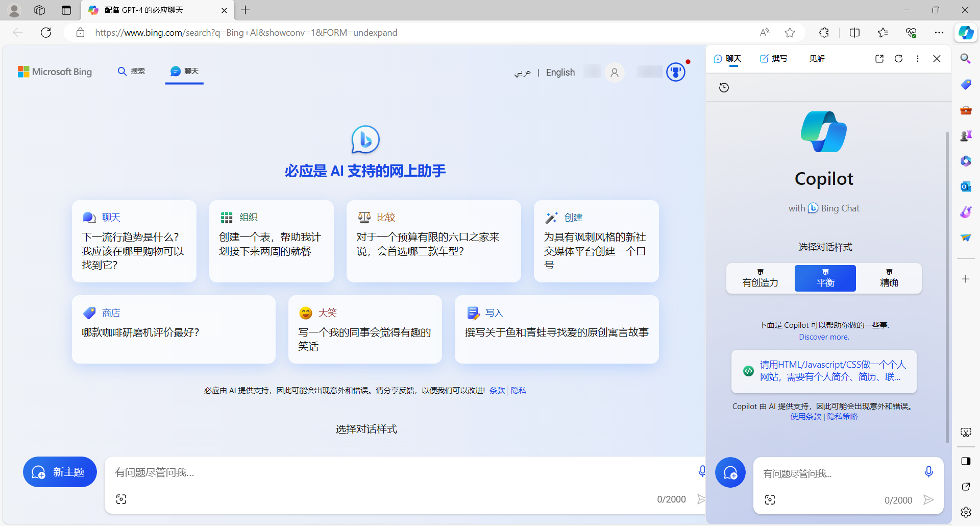Screen dimensions: 980x526
Task: Open the Designer sidebar icon
Action: 966,212
